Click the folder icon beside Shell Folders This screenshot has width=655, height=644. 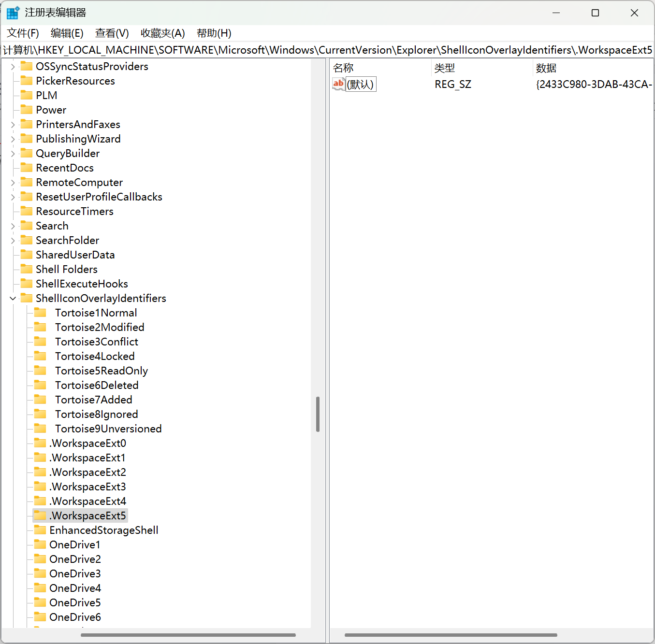point(27,269)
